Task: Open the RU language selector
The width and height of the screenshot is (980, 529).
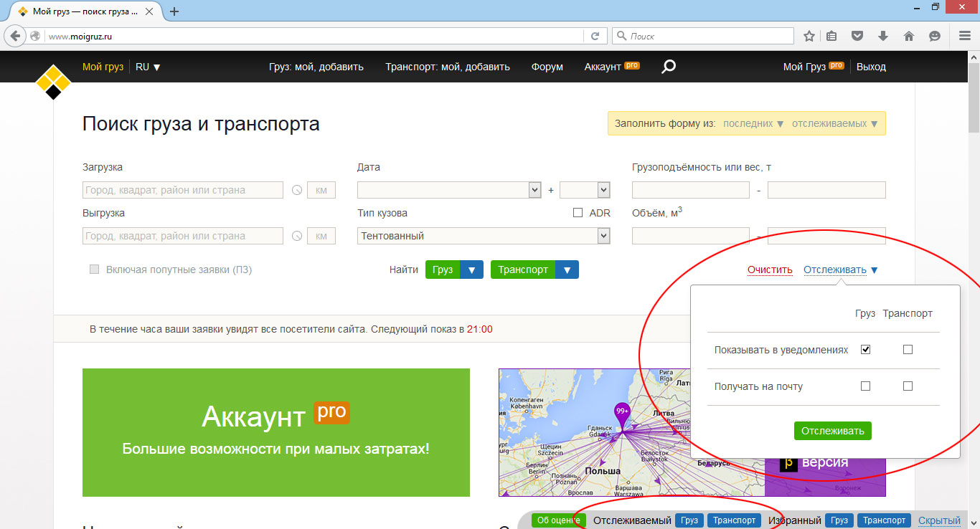Action: 148,67
